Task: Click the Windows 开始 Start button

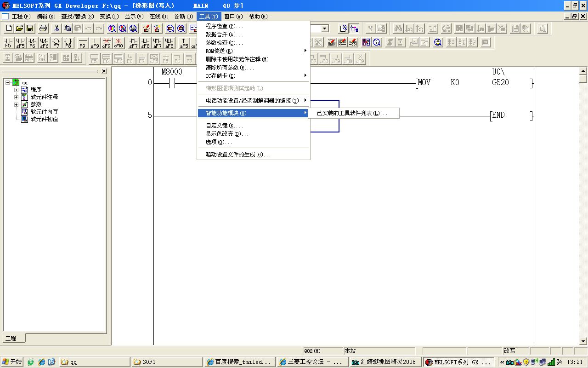Action: pyautogui.click(x=12, y=362)
